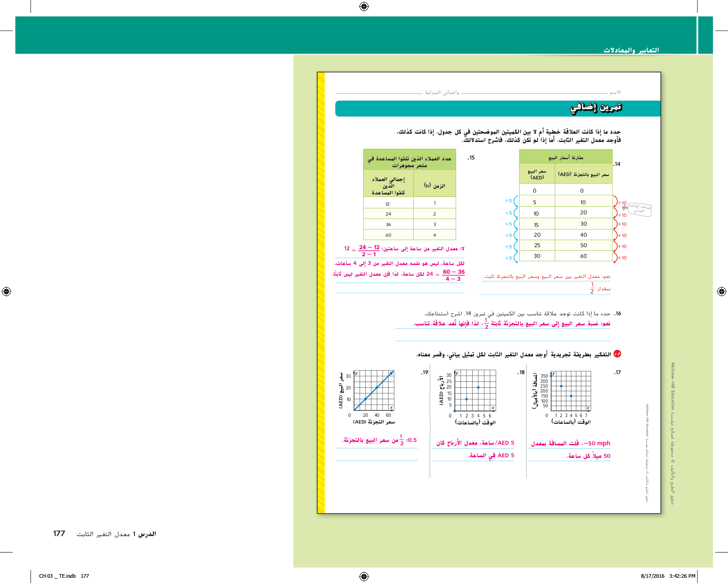Image resolution: width=728 pixels, height=583 pixels.
Task: Click the jewelry store customers table title
Action: [409, 162]
